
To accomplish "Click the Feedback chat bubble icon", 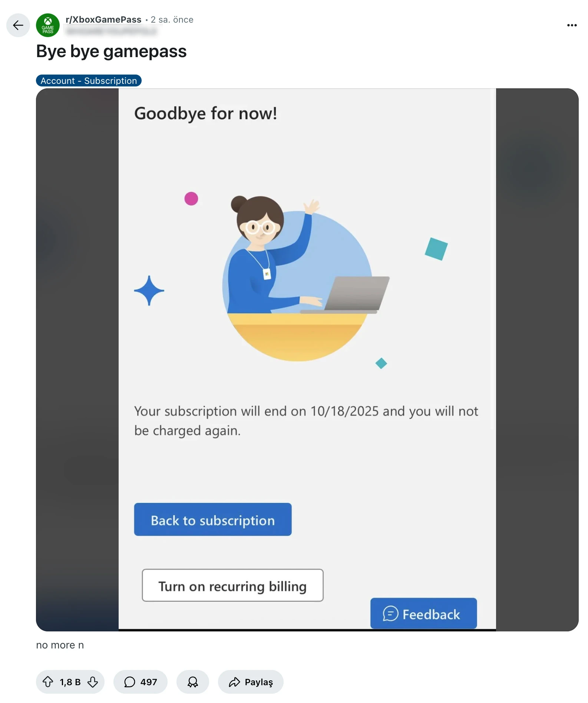I will click(390, 614).
